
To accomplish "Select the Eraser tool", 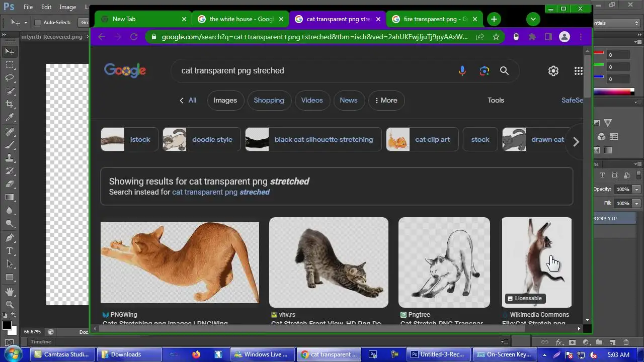I will tap(10, 184).
